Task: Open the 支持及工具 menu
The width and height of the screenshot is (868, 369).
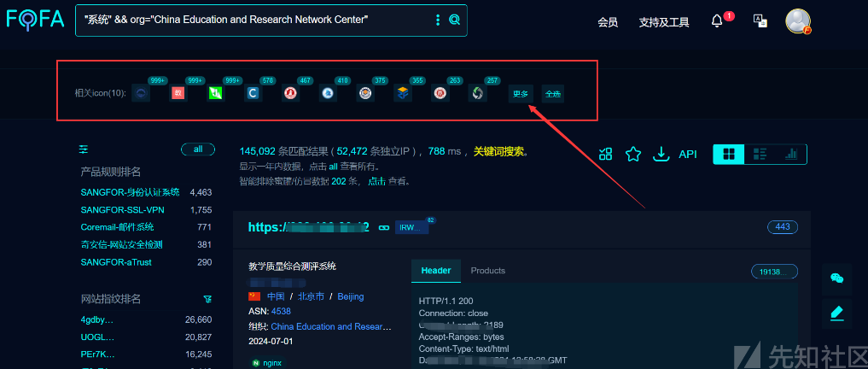Action: (x=664, y=22)
